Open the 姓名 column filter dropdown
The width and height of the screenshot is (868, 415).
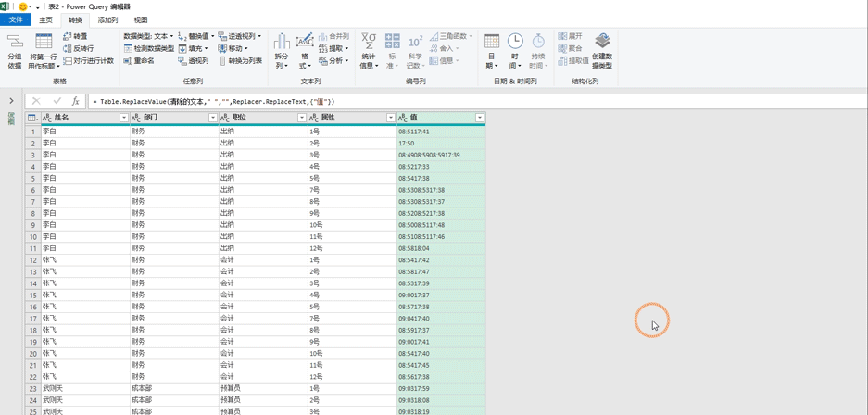click(124, 118)
